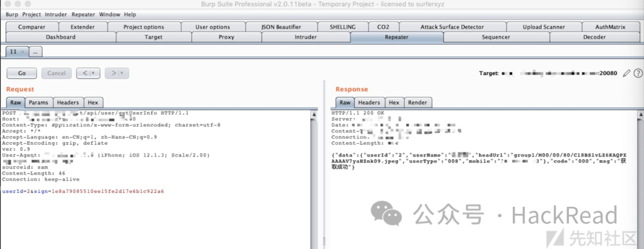The image size is (644, 249).
Task: Select the request Raw tab
Action: tap(16, 102)
